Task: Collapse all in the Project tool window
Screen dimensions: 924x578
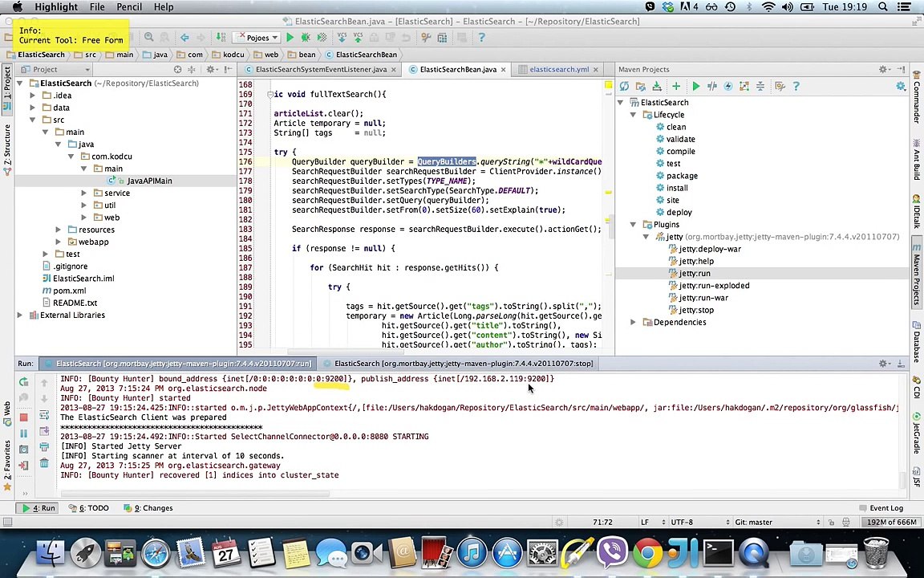Action: click(192, 70)
